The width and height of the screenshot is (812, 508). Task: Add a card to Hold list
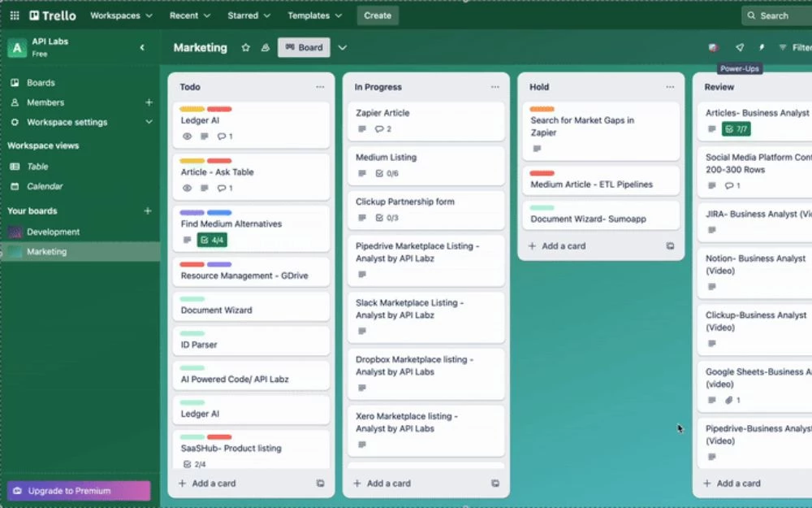click(557, 246)
